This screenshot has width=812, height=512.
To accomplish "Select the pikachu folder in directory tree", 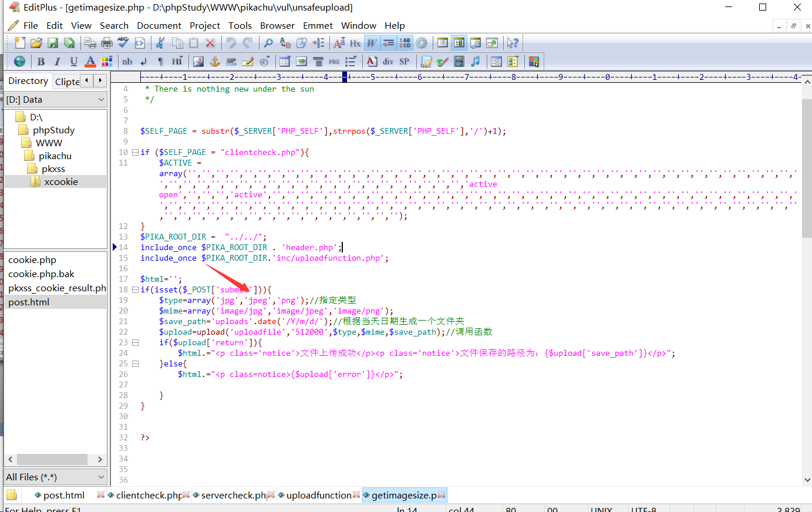I will [55, 156].
